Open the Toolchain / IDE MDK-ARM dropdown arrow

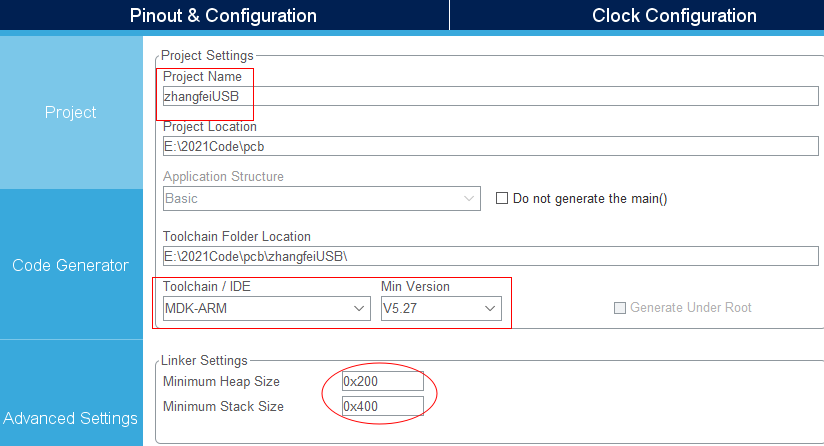[359, 308]
